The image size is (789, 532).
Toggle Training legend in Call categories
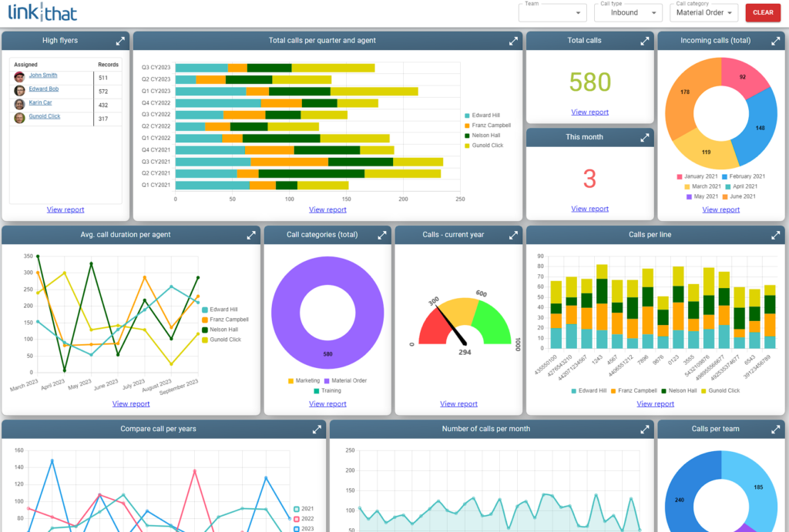pyautogui.click(x=327, y=390)
